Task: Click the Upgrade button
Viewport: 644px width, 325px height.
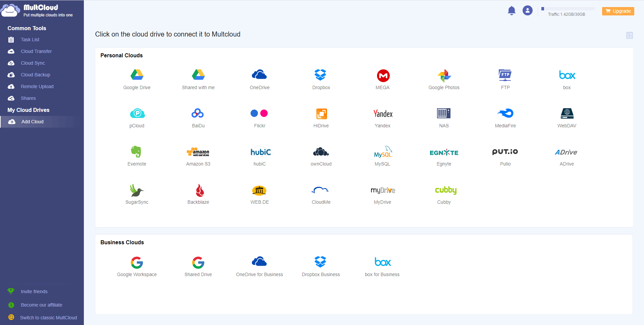Action: pos(618,11)
